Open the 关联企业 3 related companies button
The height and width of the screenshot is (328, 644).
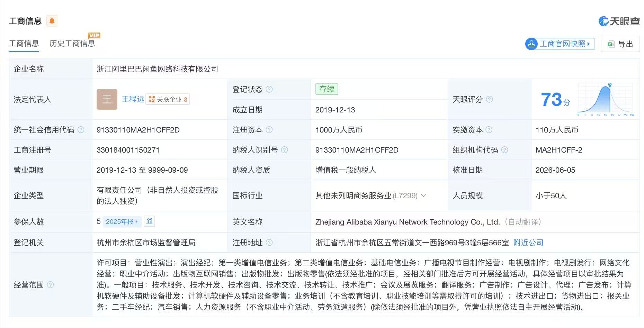pos(168,100)
